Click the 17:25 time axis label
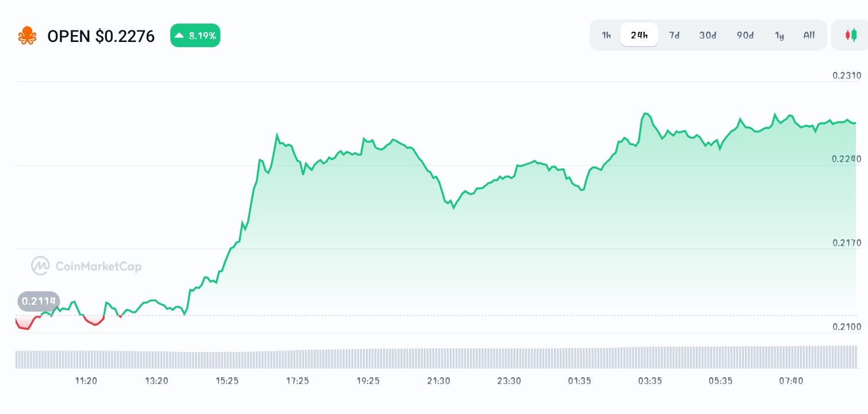The image size is (868, 414). click(x=297, y=381)
